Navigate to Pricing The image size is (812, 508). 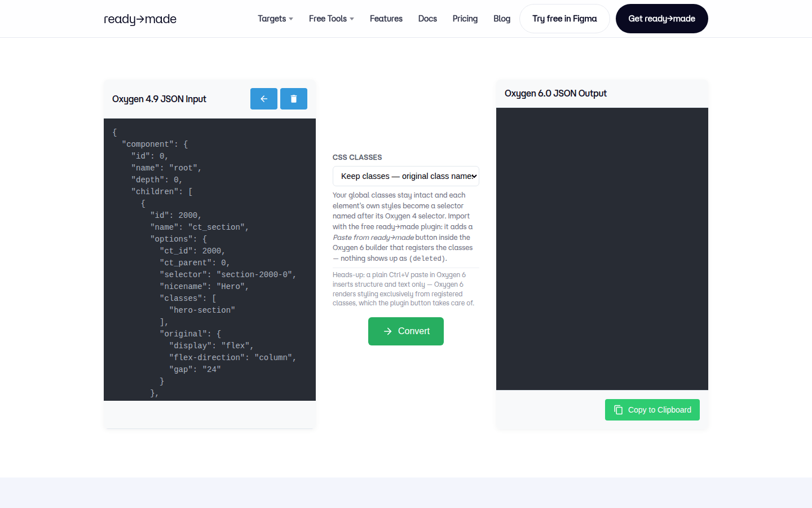click(465, 19)
